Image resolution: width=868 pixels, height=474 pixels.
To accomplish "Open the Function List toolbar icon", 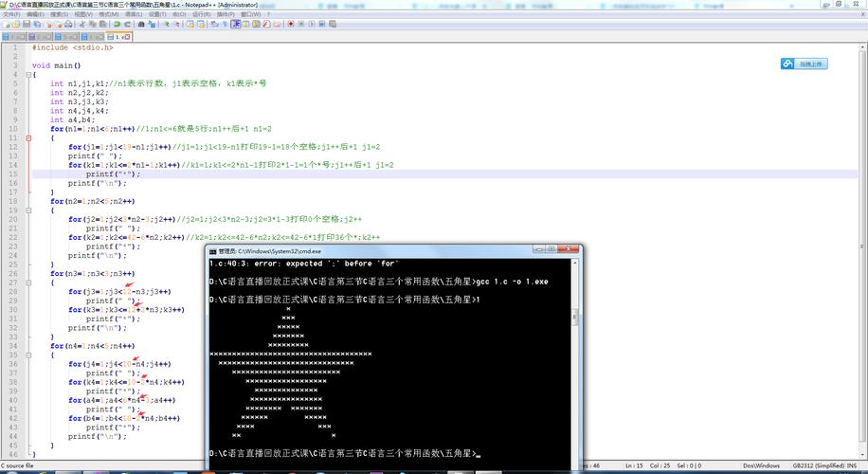I will click(x=265, y=25).
